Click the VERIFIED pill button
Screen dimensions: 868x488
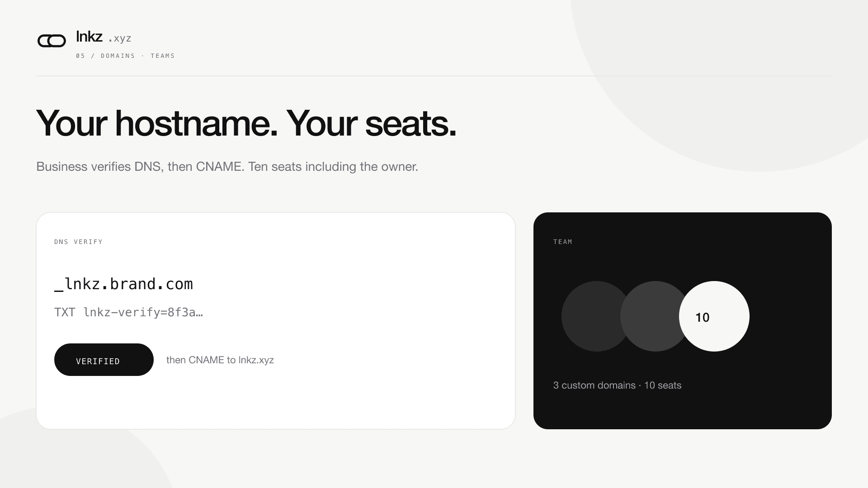pos(104,360)
